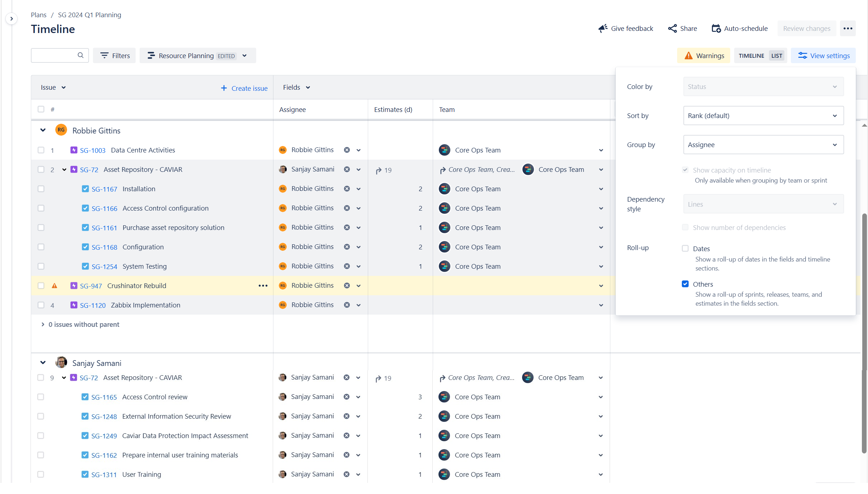This screenshot has height=494, width=868.
Task: Open the Group by Assignee dropdown
Action: [763, 145]
